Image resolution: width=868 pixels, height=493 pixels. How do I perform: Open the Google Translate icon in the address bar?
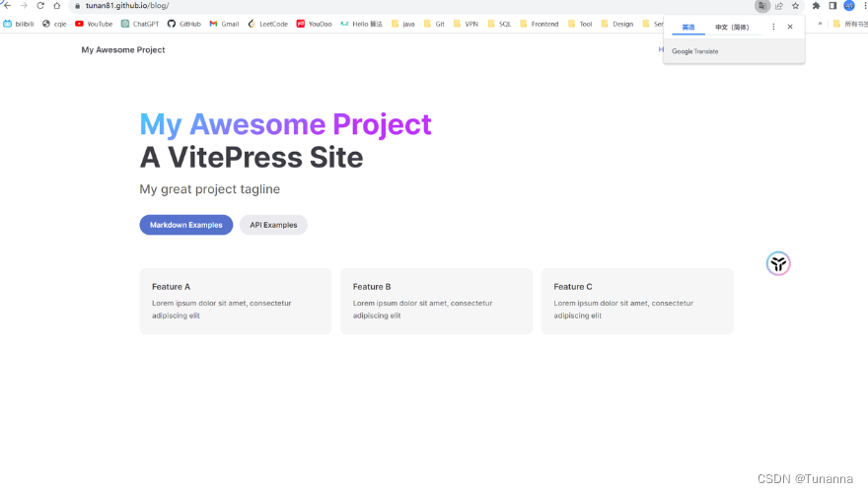tap(762, 6)
